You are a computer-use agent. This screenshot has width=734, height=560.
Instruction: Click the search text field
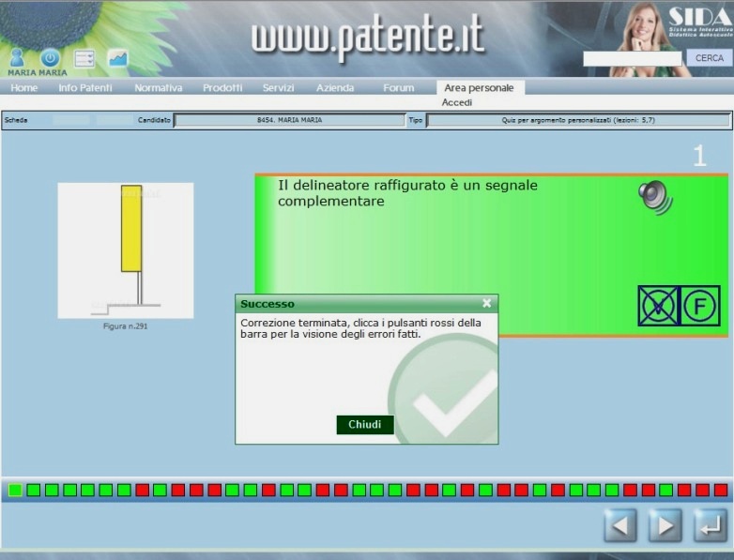coord(632,58)
